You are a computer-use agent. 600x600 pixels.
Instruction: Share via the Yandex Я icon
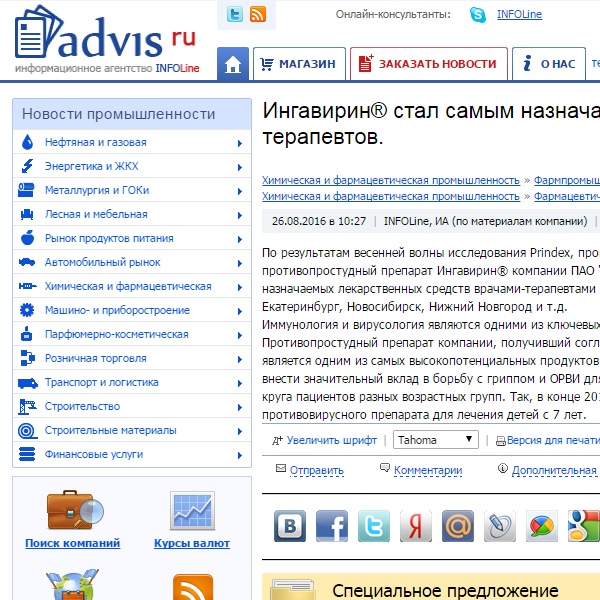click(416, 526)
